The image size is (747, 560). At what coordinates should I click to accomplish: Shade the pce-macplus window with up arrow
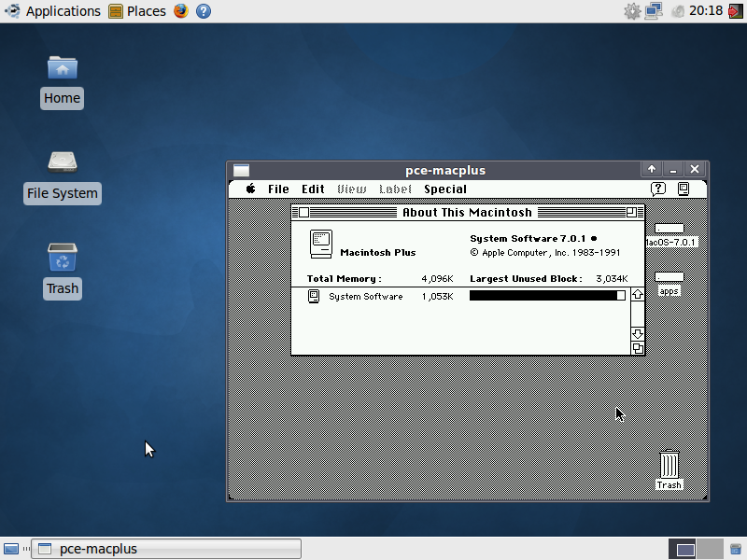652,169
